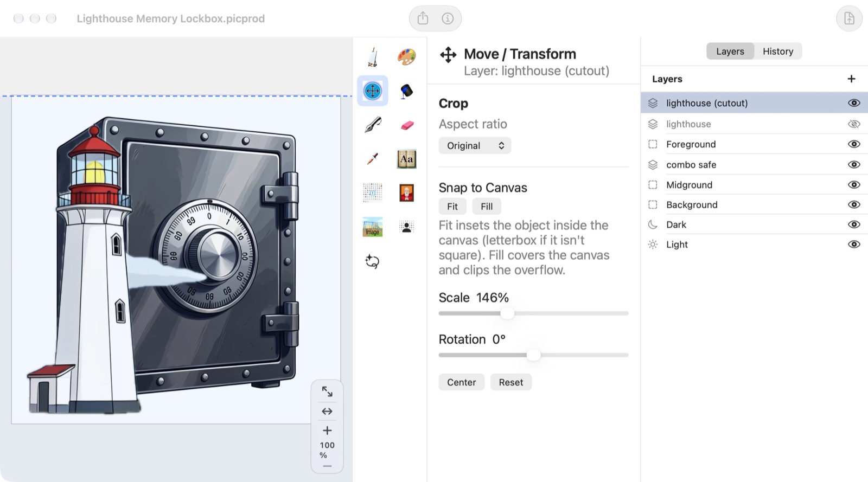Toggle visibility of the Foreground layer

[x=854, y=144]
